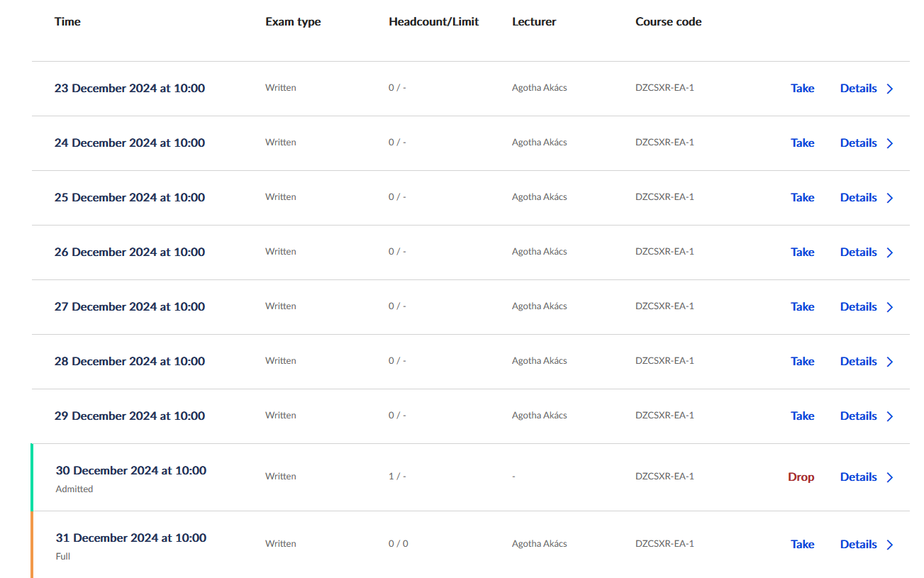Drop the 30 December admitted exam
The width and height of the screenshot is (924, 578).
[x=801, y=477]
